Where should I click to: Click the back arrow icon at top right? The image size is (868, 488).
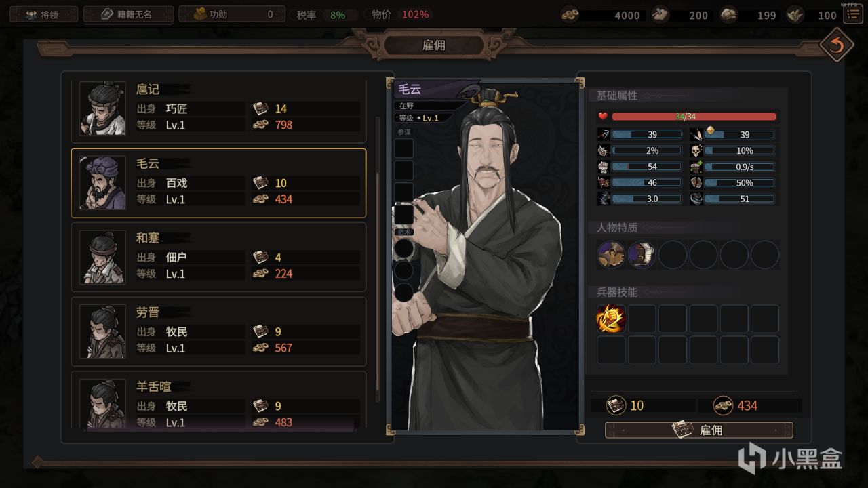click(x=836, y=45)
